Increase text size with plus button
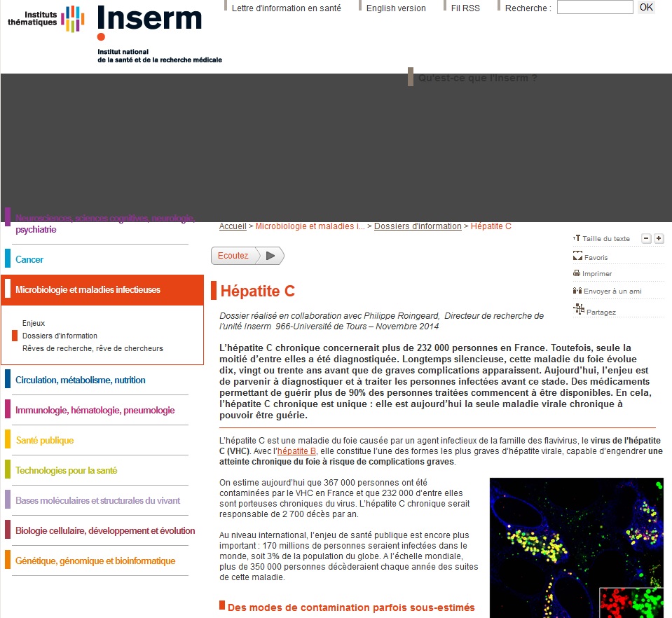672x618 pixels. [659, 239]
